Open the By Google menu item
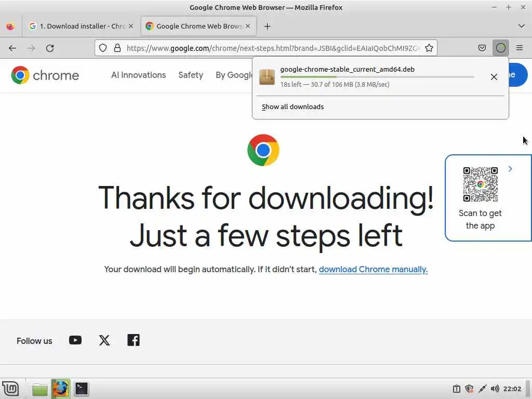Image resolution: width=532 pixels, height=399 pixels. click(234, 75)
